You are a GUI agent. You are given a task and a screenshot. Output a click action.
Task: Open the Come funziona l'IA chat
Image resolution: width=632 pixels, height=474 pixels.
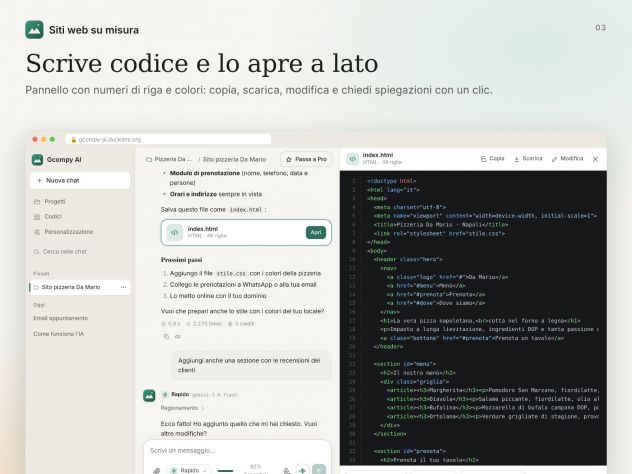coord(58,334)
